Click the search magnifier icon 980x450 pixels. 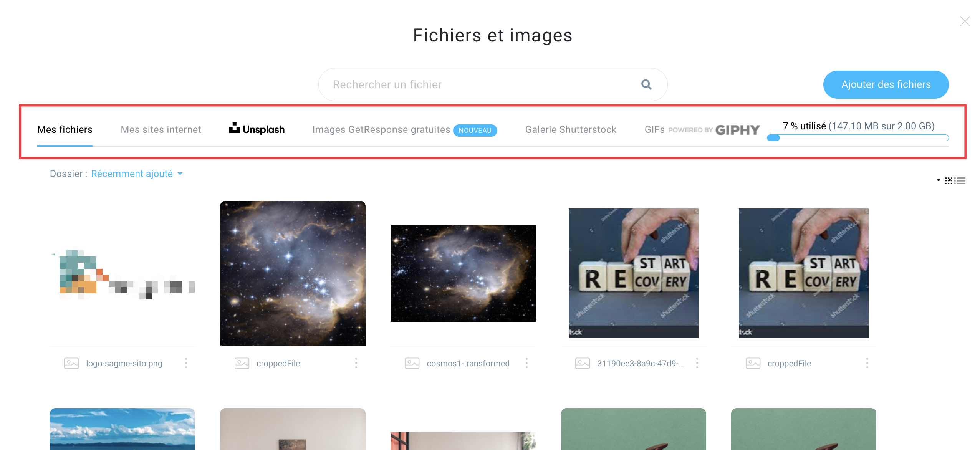646,85
